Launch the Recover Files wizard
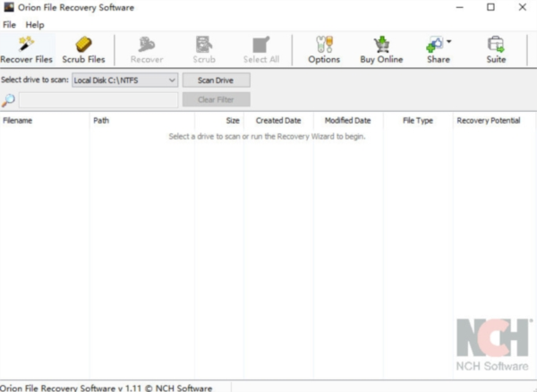 (x=26, y=50)
